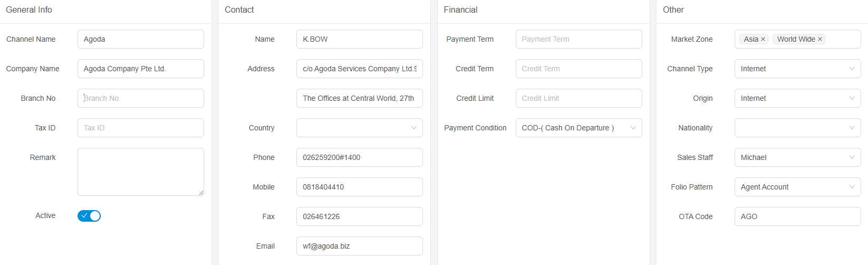This screenshot has height=265, width=868.
Task: Click the Tax ID field
Action: (x=140, y=128)
